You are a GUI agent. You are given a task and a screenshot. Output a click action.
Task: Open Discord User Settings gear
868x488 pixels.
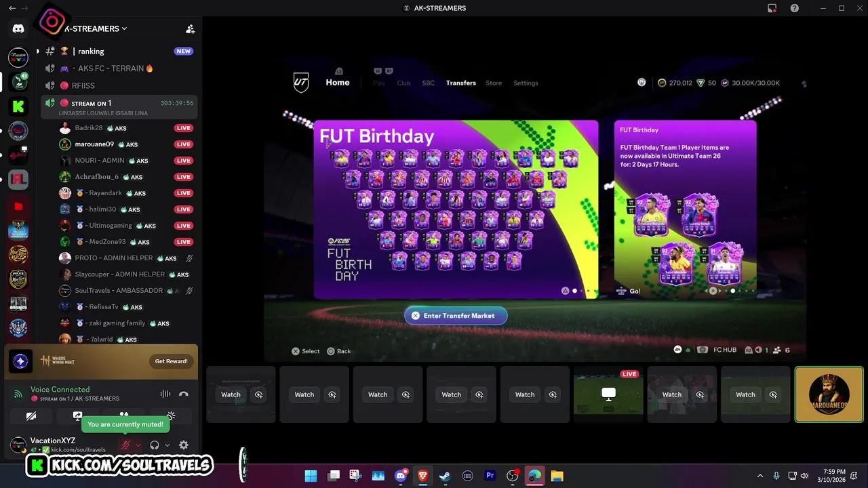[x=183, y=445]
